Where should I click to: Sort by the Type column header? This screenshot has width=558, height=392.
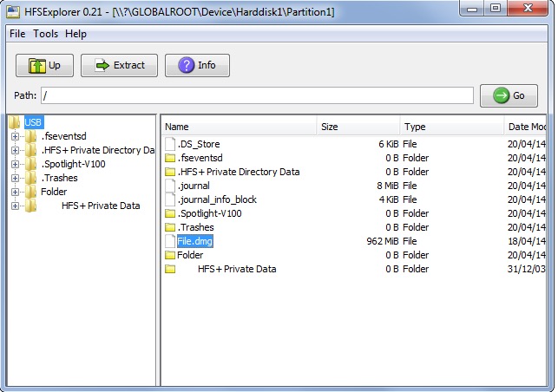(452, 127)
